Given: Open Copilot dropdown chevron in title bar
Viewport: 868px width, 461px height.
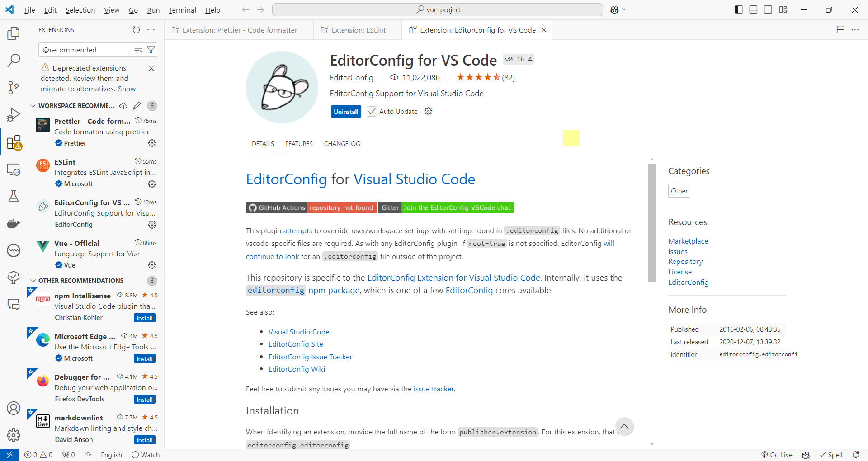Looking at the screenshot, I should coord(624,9).
